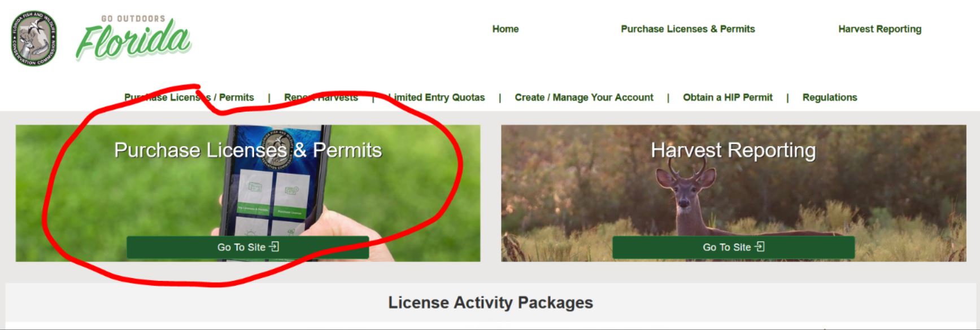
Task: Go to Create / Manage Your Account
Action: tap(584, 97)
